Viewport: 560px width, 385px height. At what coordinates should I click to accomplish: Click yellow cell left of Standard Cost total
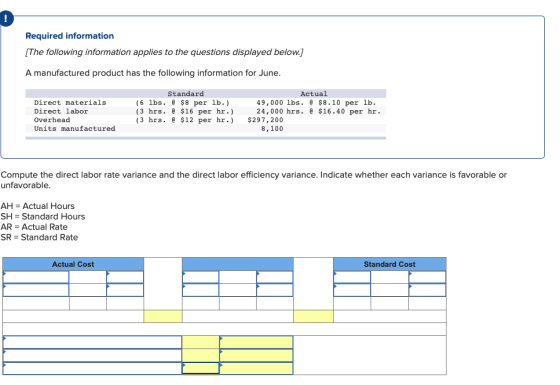[313, 316]
